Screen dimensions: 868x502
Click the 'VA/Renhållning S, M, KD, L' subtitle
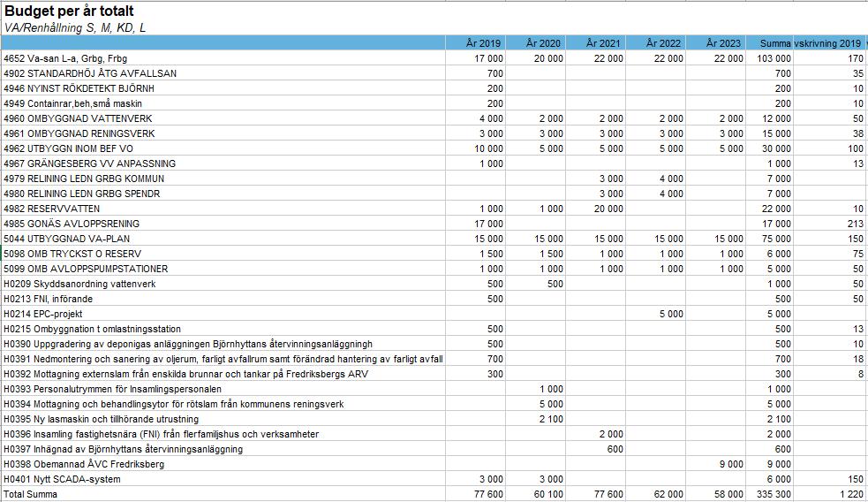click(75, 27)
